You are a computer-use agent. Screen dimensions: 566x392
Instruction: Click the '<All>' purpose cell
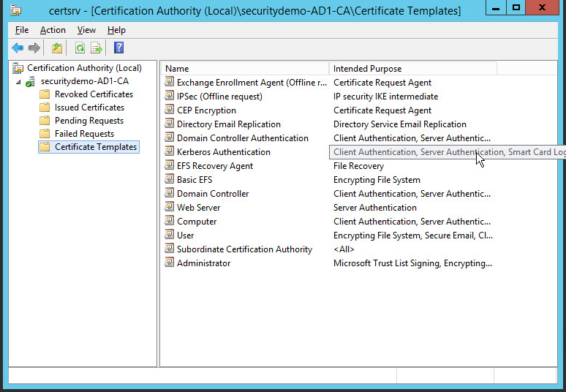(344, 249)
